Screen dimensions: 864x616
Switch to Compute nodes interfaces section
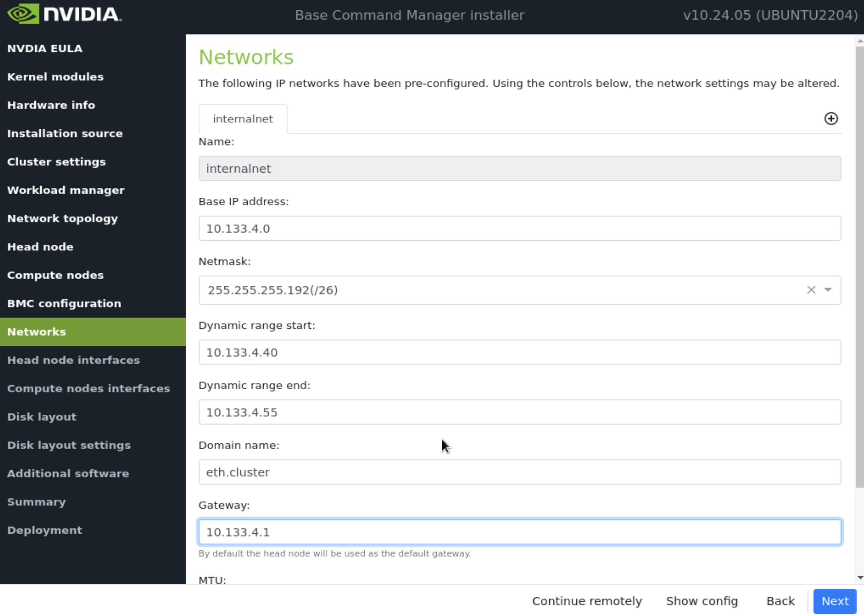click(88, 388)
